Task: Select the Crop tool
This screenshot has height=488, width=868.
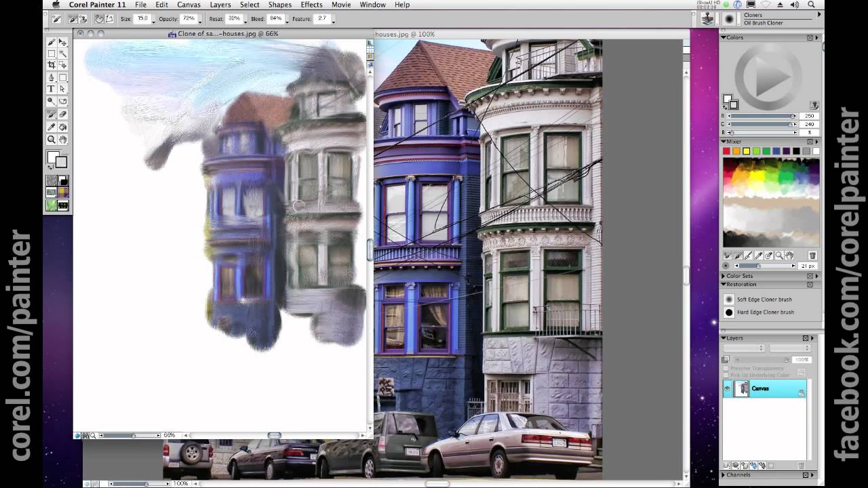Action: [51, 65]
